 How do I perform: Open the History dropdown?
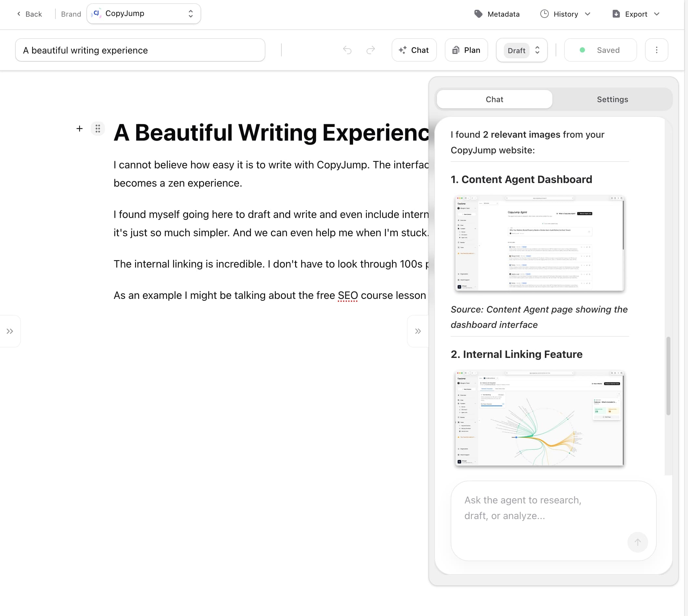tap(565, 14)
